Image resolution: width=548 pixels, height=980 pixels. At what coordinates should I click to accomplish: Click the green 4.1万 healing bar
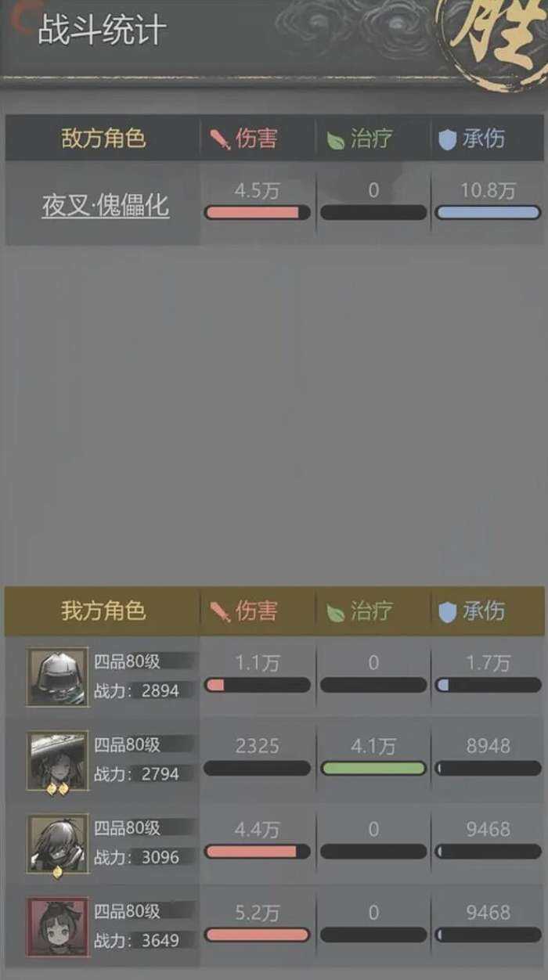pyautogui.click(x=373, y=769)
